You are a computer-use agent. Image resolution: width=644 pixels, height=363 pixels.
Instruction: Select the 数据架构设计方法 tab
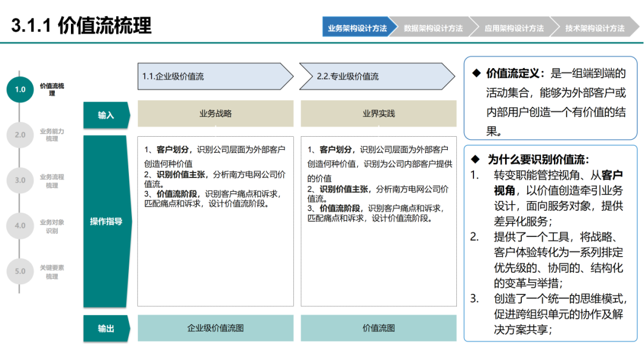433,27
